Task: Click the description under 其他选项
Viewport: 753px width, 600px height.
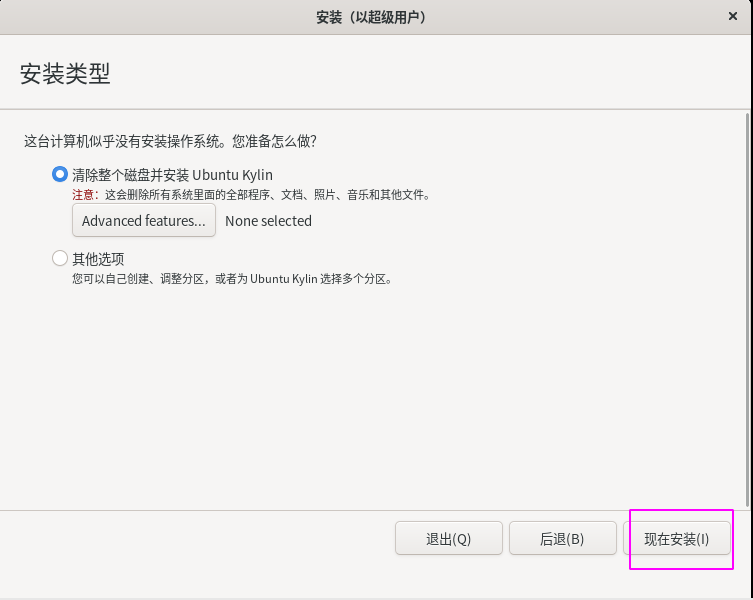Action: point(232,279)
